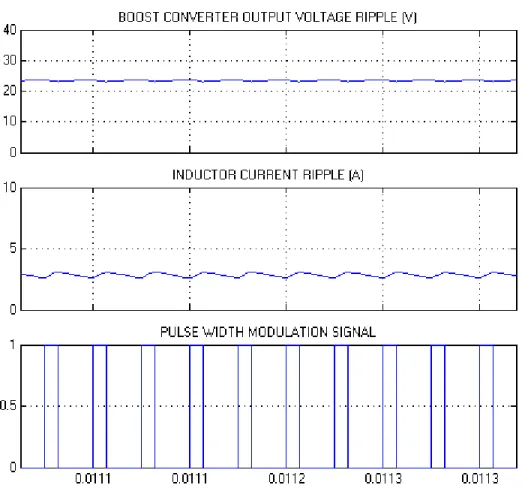Click the "1" tick on PWM plot

(13, 345)
